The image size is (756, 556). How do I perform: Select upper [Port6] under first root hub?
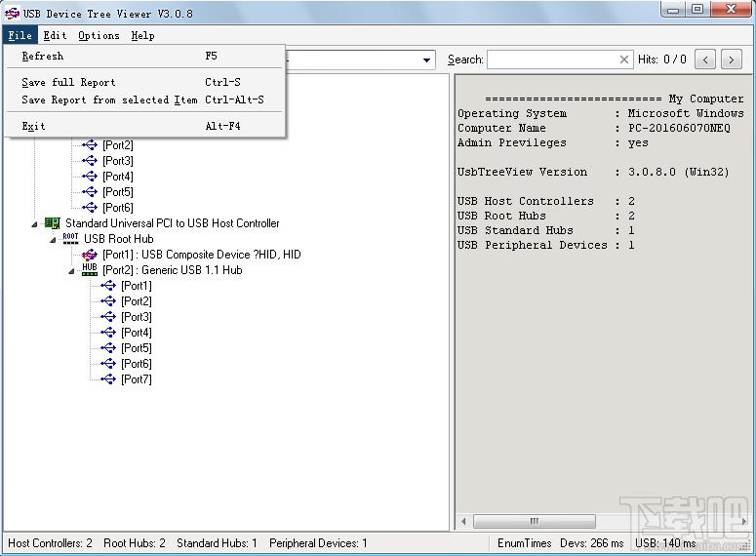[118, 208]
